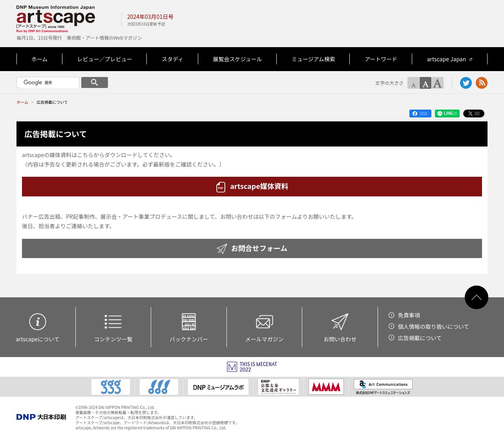Click the green LINE share button

coord(447,114)
